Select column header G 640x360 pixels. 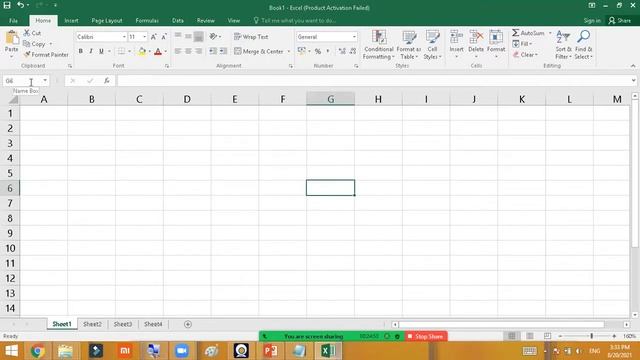coord(331,99)
